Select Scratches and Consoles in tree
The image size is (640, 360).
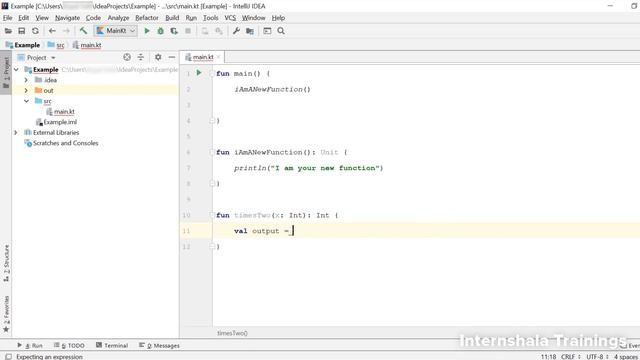point(61,143)
